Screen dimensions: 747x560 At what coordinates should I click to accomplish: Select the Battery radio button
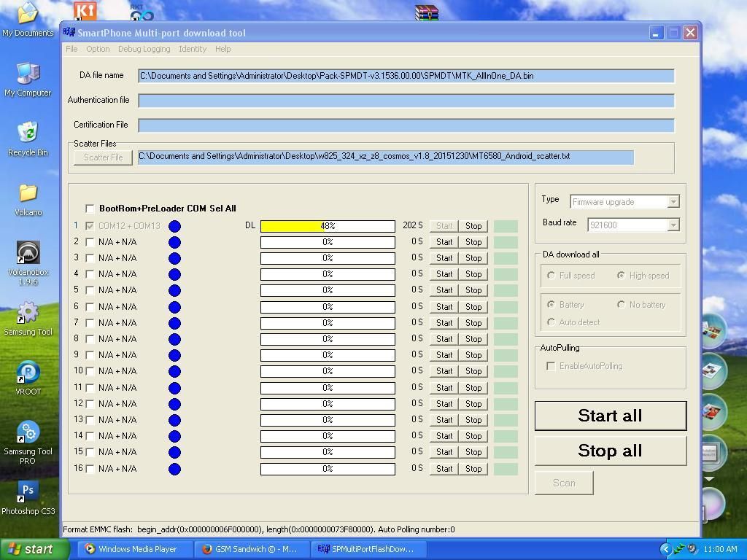click(551, 304)
